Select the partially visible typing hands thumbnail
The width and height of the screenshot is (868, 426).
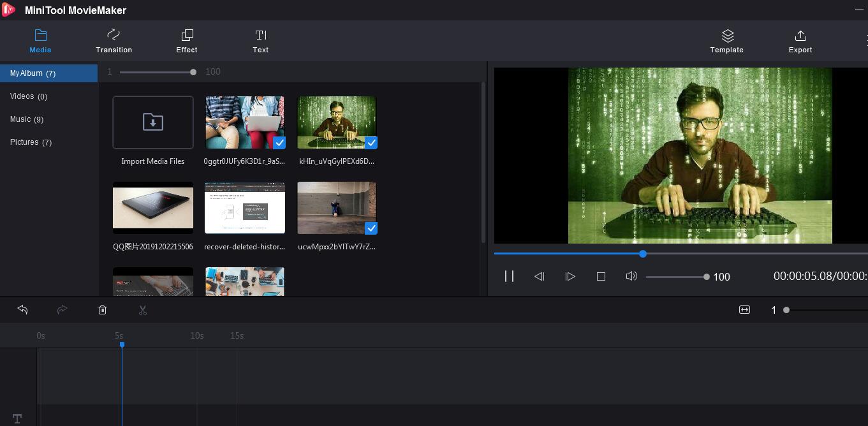click(x=153, y=281)
